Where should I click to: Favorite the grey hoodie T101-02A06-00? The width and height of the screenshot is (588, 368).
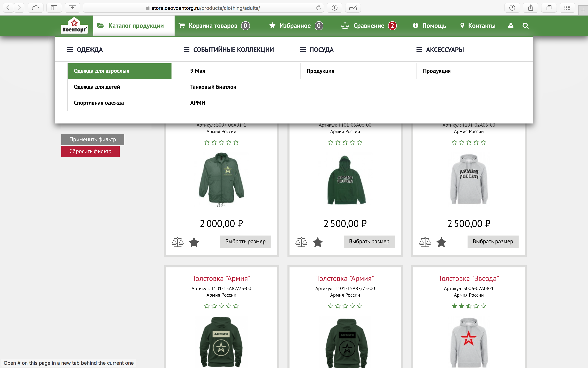click(441, 242)
